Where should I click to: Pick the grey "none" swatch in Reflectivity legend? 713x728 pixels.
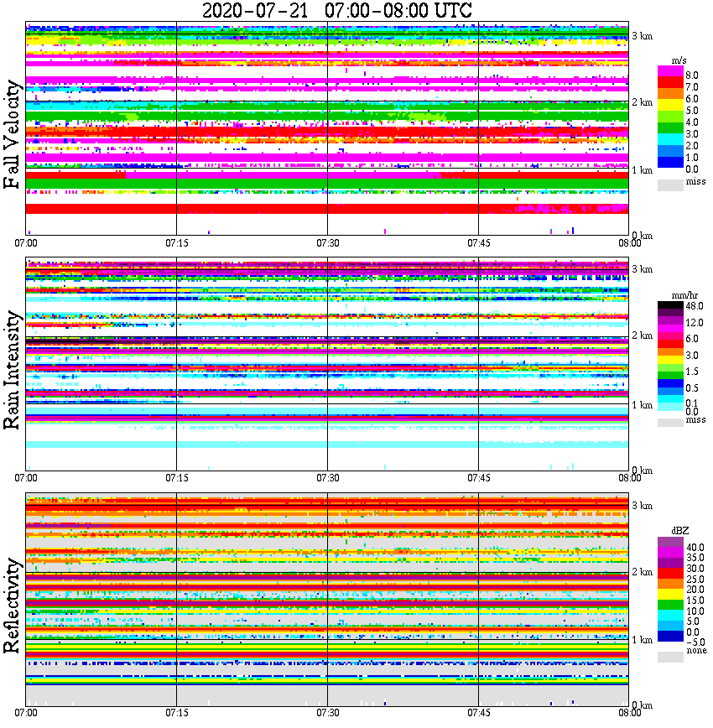pos(670,657)
